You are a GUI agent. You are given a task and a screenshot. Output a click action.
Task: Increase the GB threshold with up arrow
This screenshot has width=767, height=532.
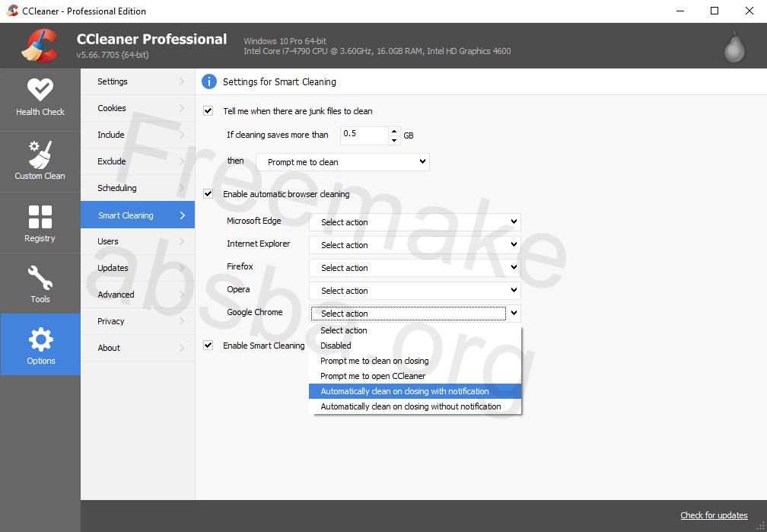point(394,131)
